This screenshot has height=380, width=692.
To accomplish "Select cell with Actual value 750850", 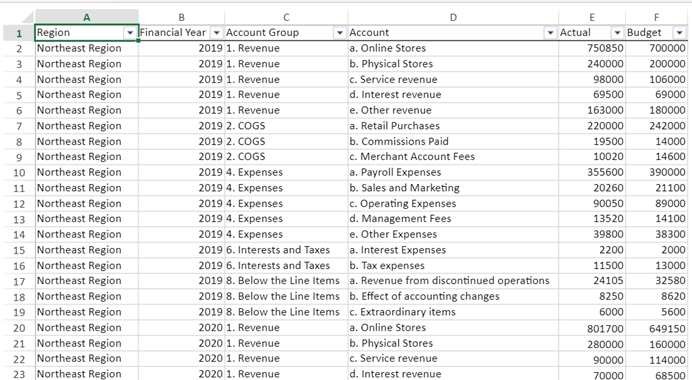I will point(592,48).
